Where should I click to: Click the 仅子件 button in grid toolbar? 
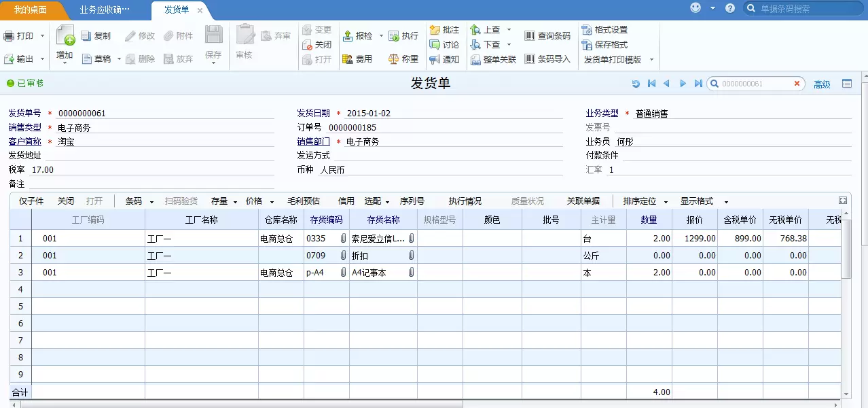31,201
